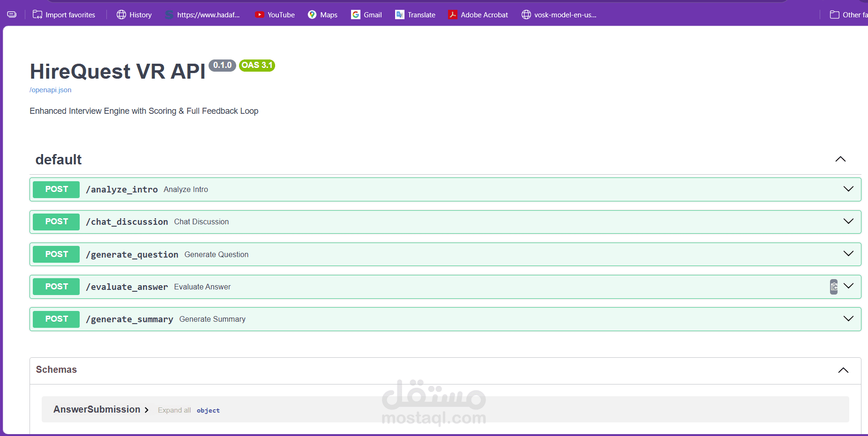Open the Adobe Acrobat favorite
868x436 pixels.
pyautogui.click(x=478, y=15)
